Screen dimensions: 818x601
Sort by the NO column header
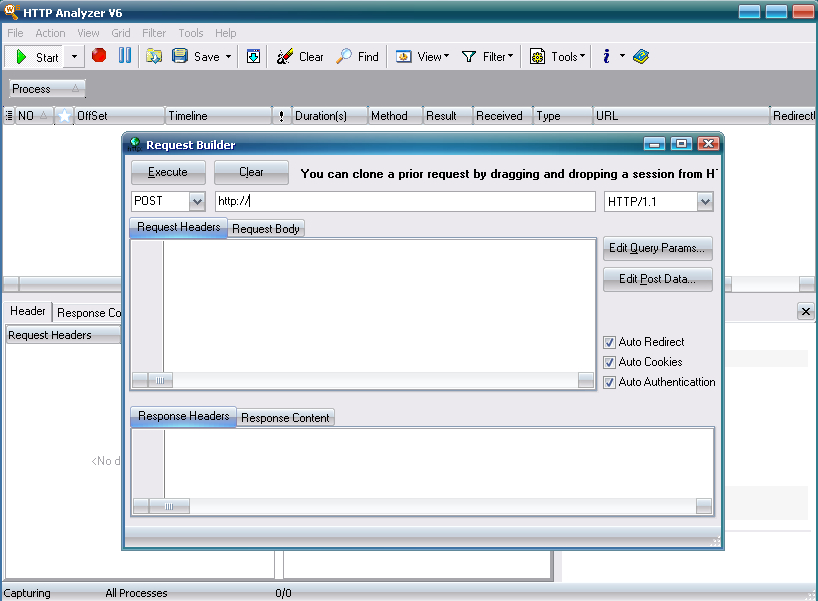pyautogui.click(x=33, y=116)
